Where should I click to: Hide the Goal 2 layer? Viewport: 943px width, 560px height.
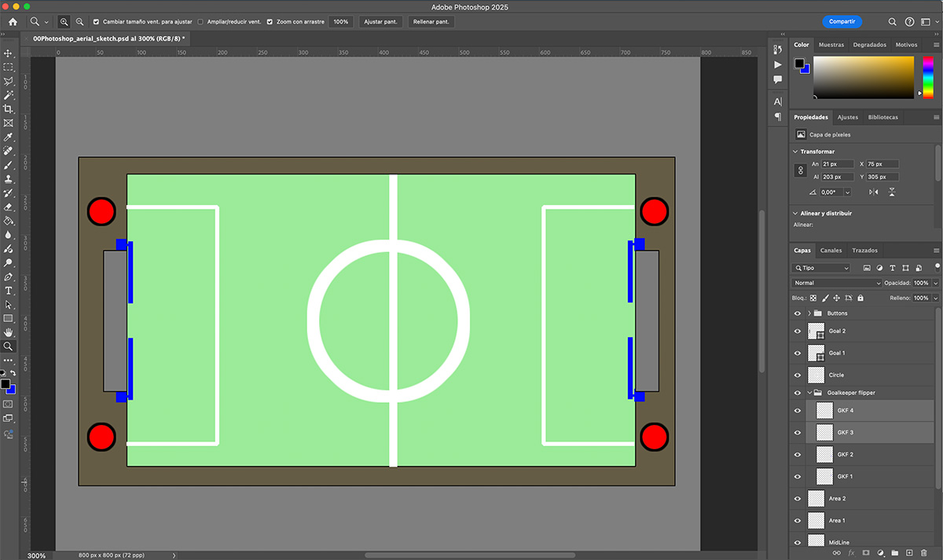click(798, 331)
